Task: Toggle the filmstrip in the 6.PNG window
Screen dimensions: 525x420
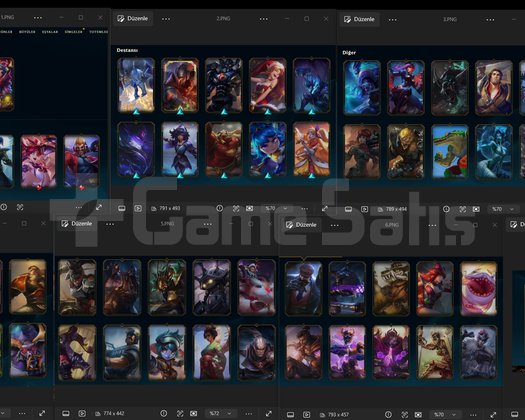Action: [291, 415]
